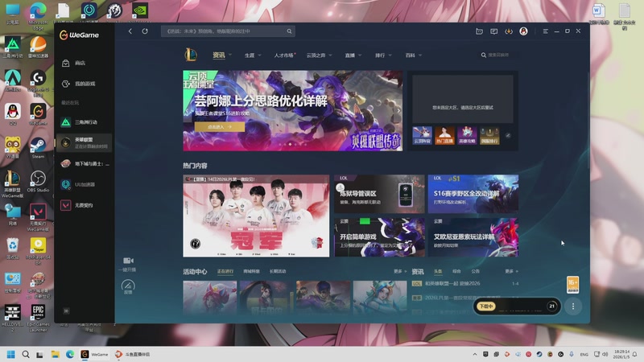Viewport: 644px width, 362px height.
Task: Select the active banner carousel dot
Action: 290,144
